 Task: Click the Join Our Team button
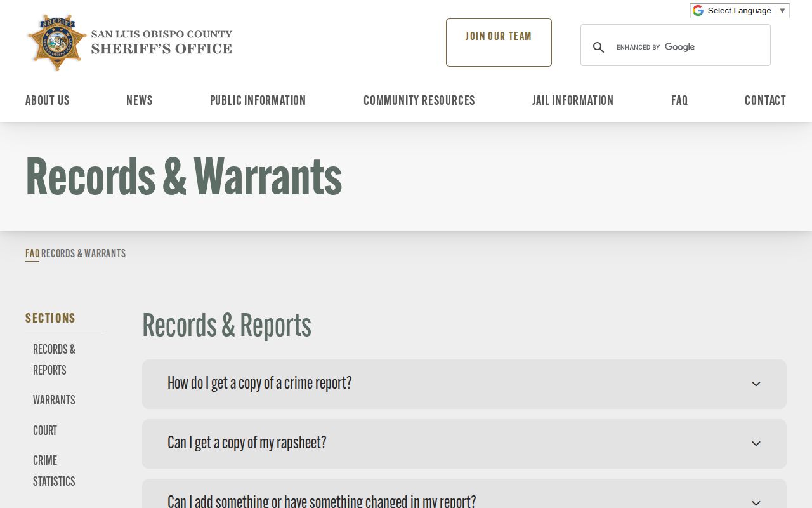pos(499,43)
